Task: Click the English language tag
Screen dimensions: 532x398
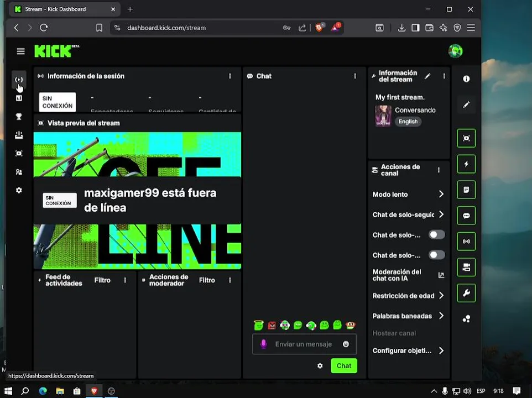Action: coord(408,122)
